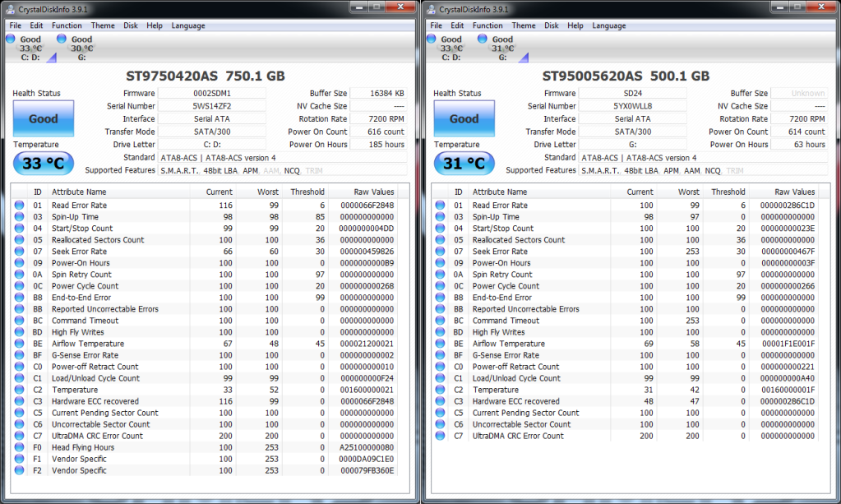
Task: Click Threshold column header, 500.1 GB window
Action: pos(728,192)
